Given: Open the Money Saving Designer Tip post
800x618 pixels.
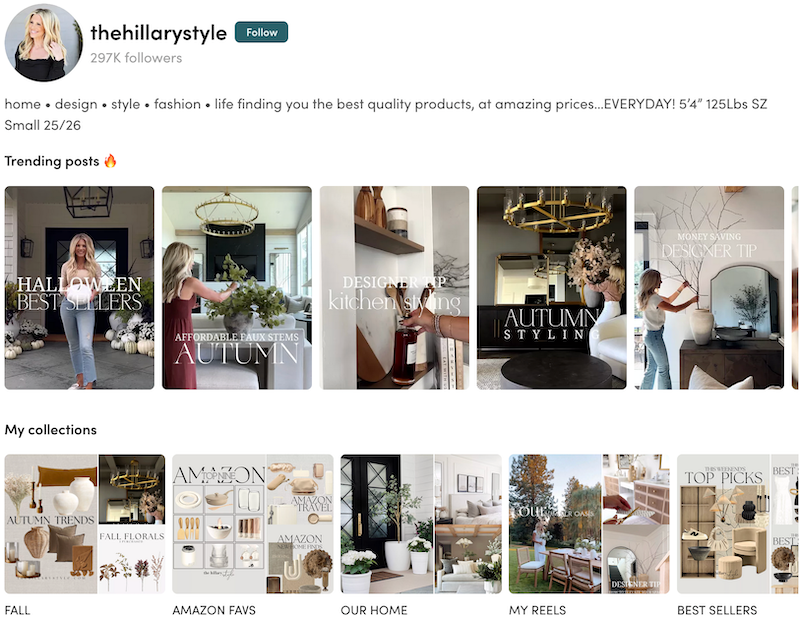Looking at the screenshot, I should coord(709,288).
